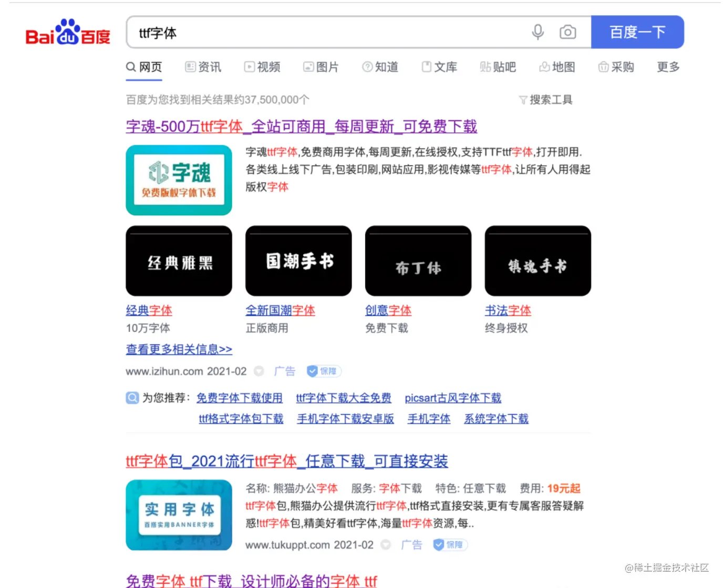Click the 保障 badge under tukuppt result
Screen dimensions: 724x588
450,545
